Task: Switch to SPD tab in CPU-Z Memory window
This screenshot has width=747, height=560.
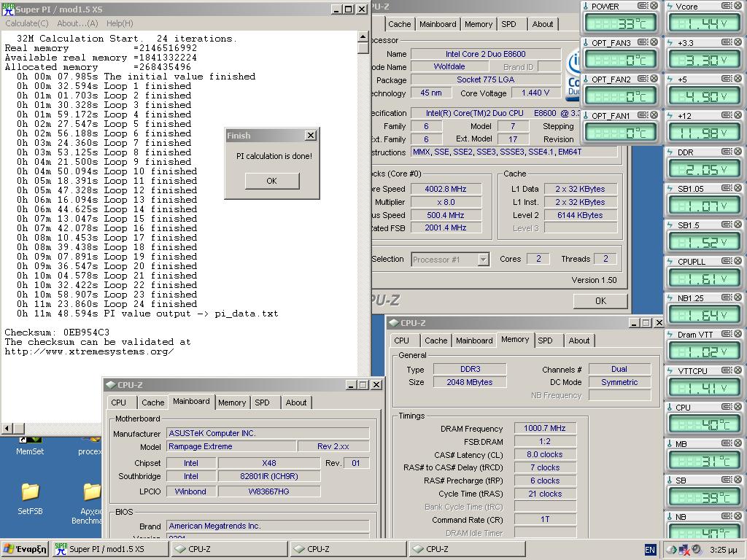Action: [546, 341]
